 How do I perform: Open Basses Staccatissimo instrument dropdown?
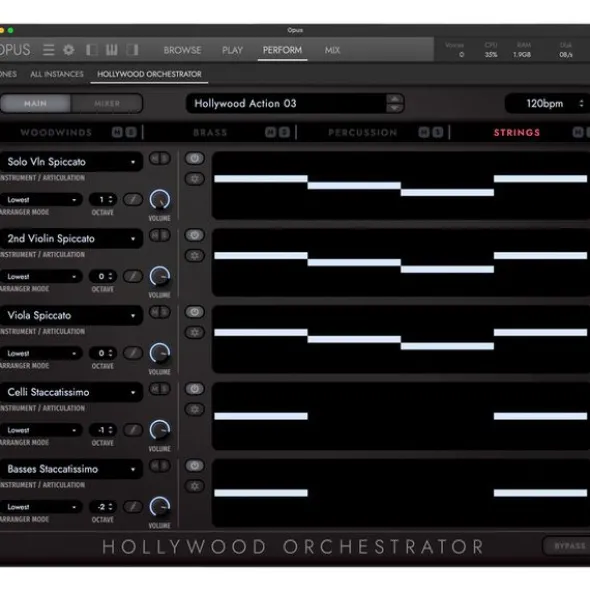click(x=71, y=469)
